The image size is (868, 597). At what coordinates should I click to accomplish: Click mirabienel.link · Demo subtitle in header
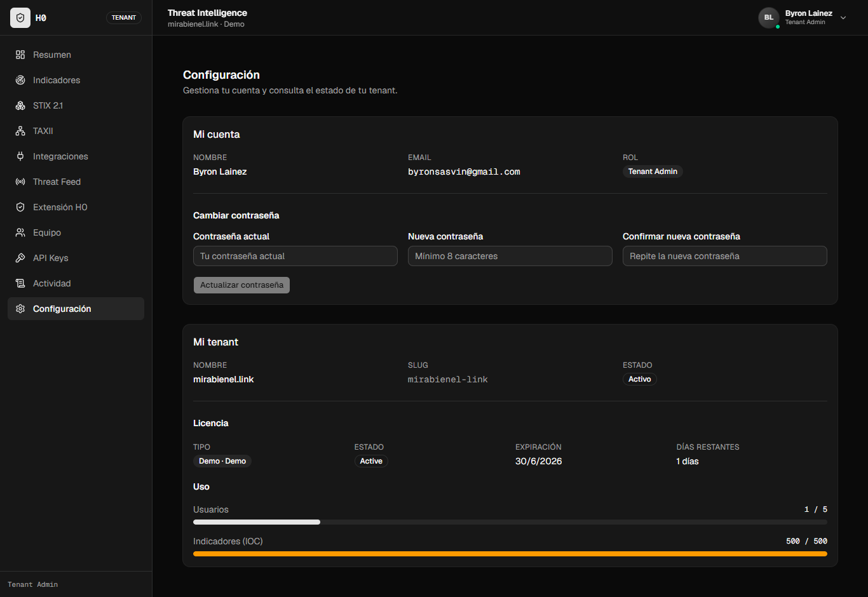(x=206, y=24)
